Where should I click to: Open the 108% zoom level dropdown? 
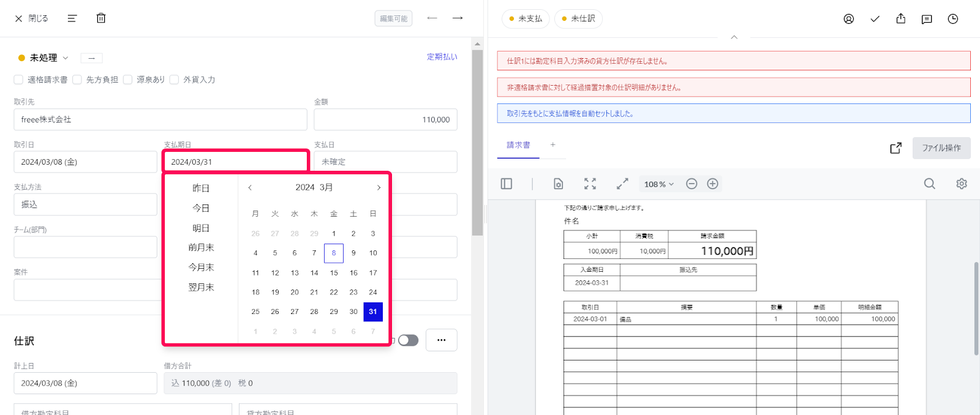click(x=658, y=184)
